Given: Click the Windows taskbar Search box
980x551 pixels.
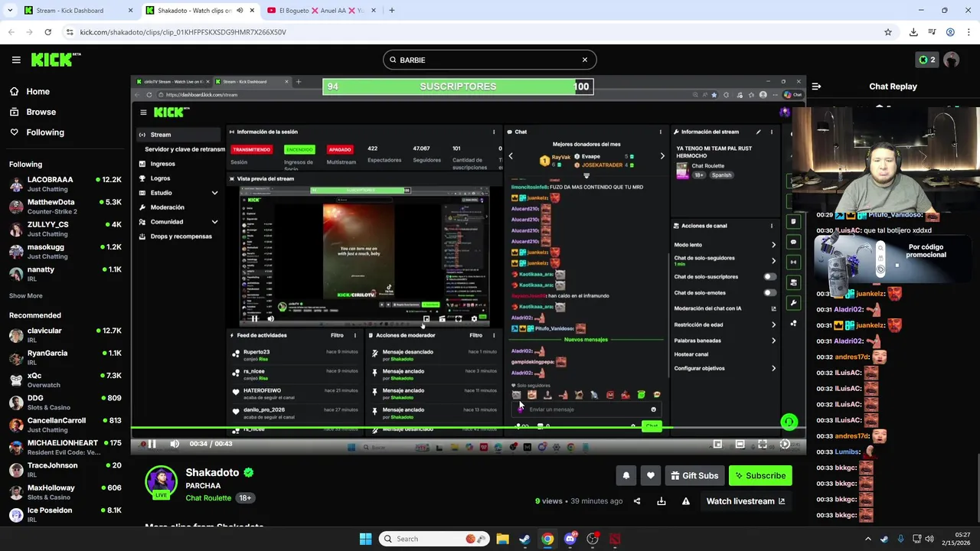Looking at the screenshot, I should coord(434,539).
